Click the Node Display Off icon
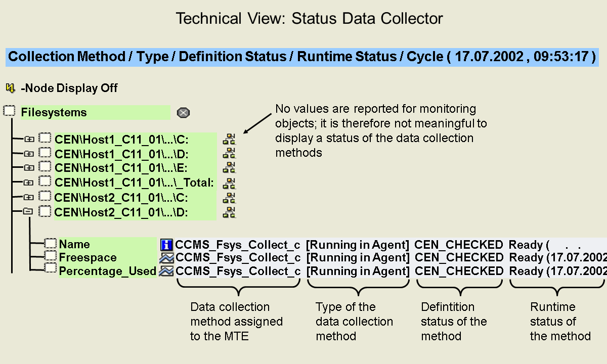Image resolution: width=607 pixels, height=364 pixels. (10, 88)
